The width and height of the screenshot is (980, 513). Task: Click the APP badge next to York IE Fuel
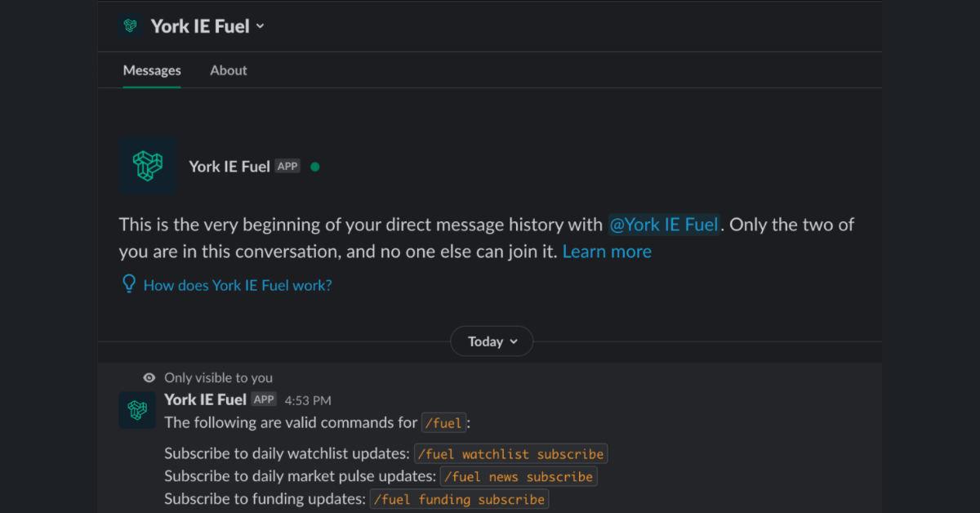pyautogui.click(x=287, y=166)
